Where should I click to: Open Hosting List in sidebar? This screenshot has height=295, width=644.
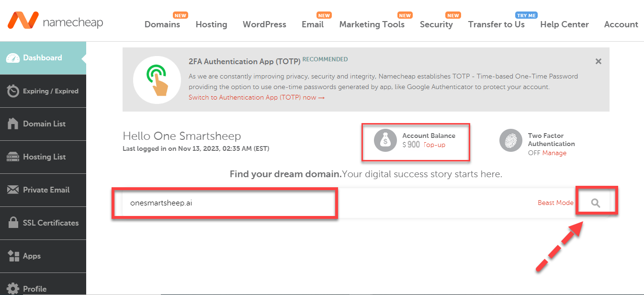(x=43, y=157)
